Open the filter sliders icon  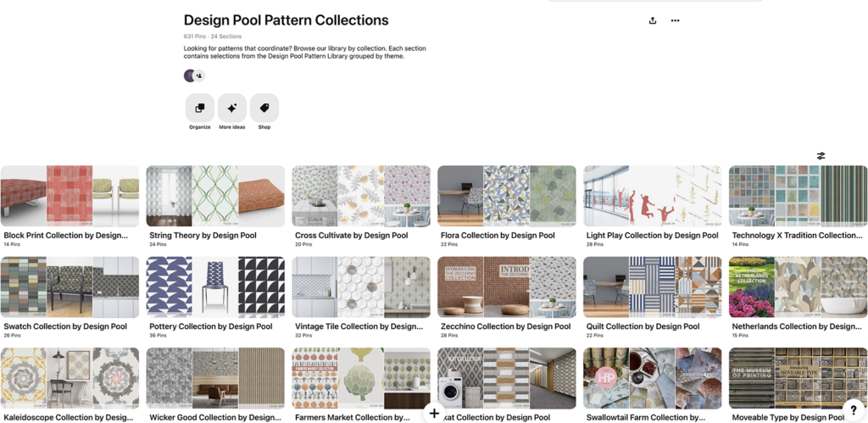tap(821, 156)
